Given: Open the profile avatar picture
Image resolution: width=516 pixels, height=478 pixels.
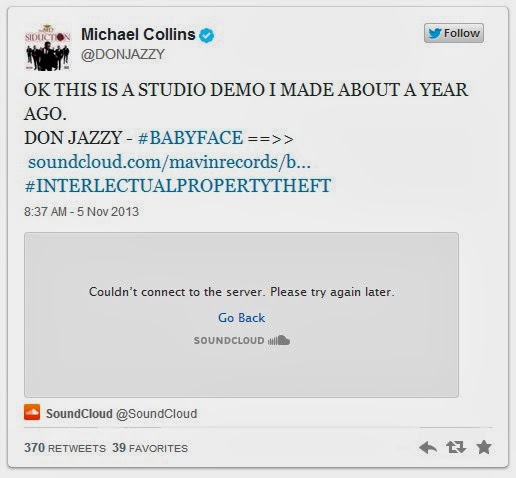Looking at the screenshot, I should pyautogui.click(x=47, y=47).
